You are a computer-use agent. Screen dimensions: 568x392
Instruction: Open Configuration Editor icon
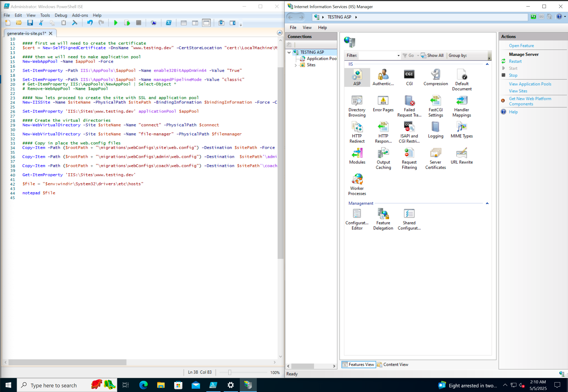tap(357, 219)
